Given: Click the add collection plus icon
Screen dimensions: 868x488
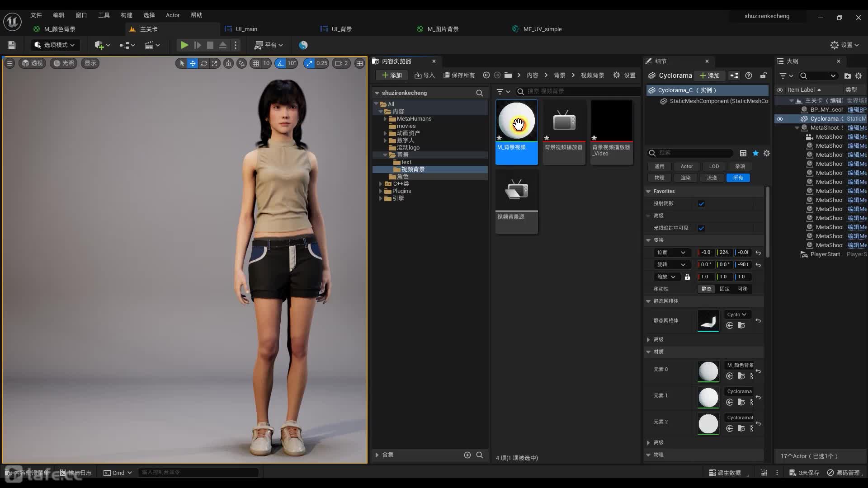Looking at the screenshot, I should tap(467, 455).
